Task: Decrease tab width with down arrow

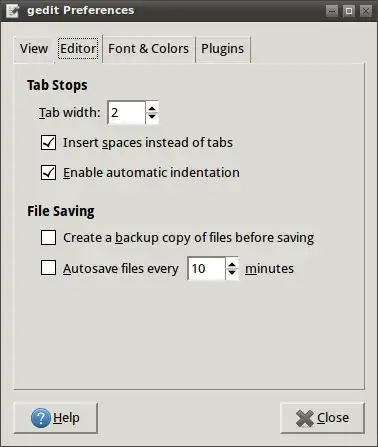Action: [152, 117]
